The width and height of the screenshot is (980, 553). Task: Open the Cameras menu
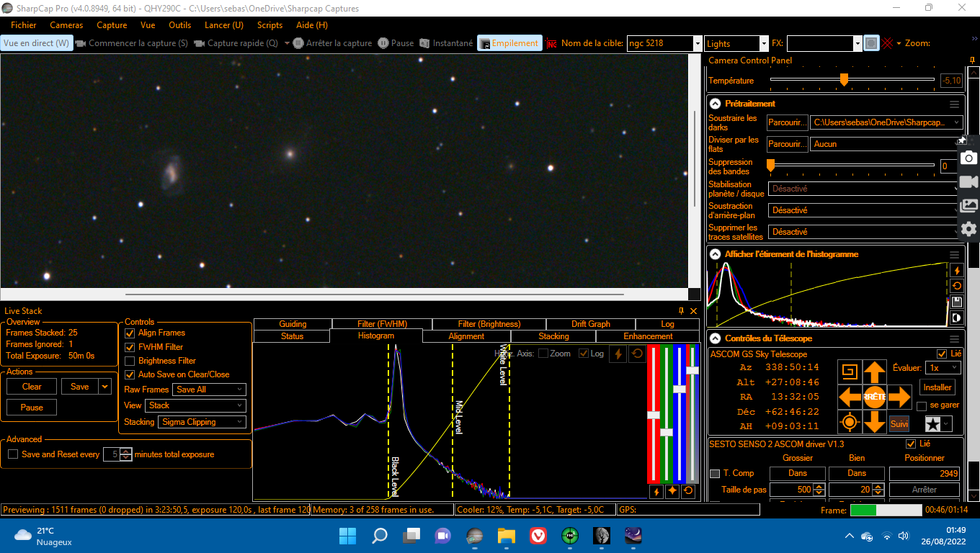[66, 25]
